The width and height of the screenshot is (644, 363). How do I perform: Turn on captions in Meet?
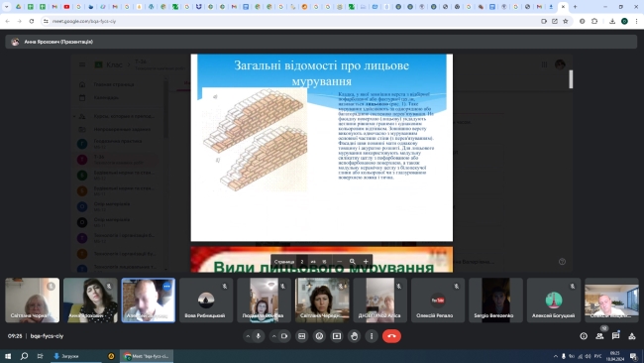coord(301,336)
